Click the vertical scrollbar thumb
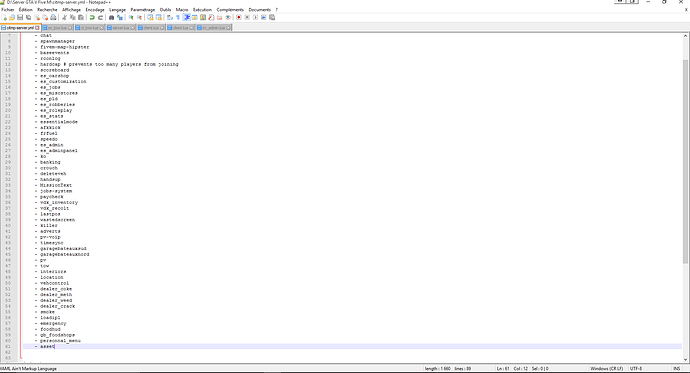This screenshot has width=690, height=373. 685,161
